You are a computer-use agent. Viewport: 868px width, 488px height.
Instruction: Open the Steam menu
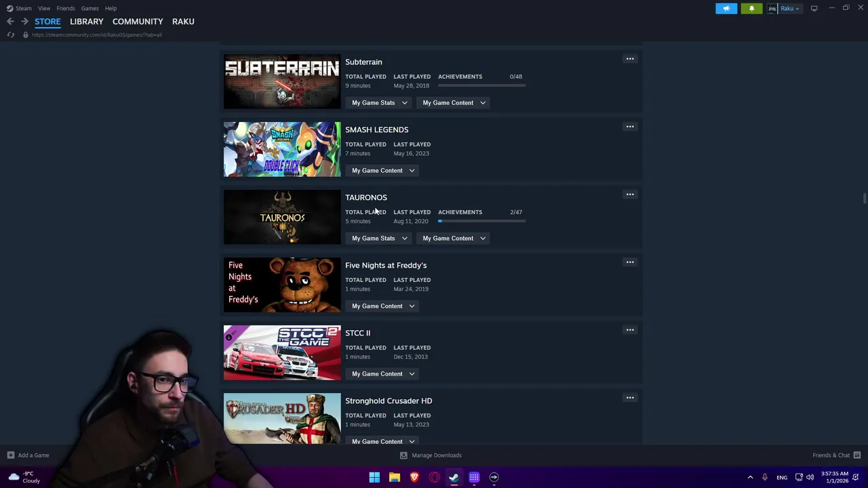point(19,8)
